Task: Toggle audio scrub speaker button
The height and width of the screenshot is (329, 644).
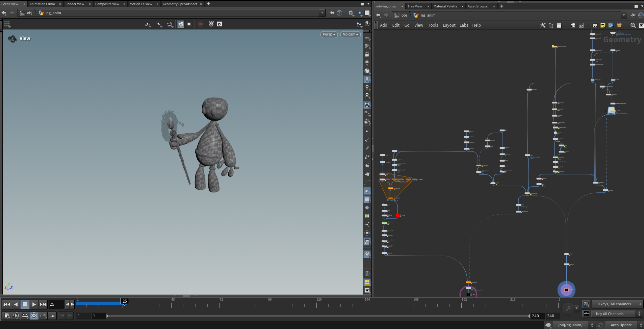Action: (x=16, y=315)
